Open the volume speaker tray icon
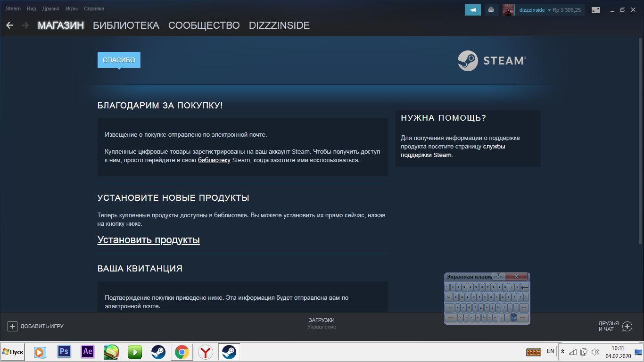This screenshot has width=644, height=362. tap(595, 352)
